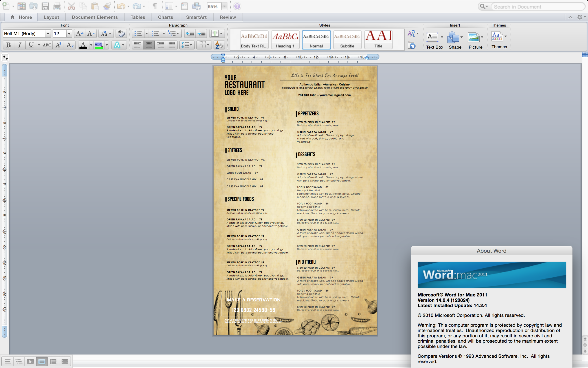Click font color red swatch button
This screenshot has width=588, height=368.
(83, 45)
